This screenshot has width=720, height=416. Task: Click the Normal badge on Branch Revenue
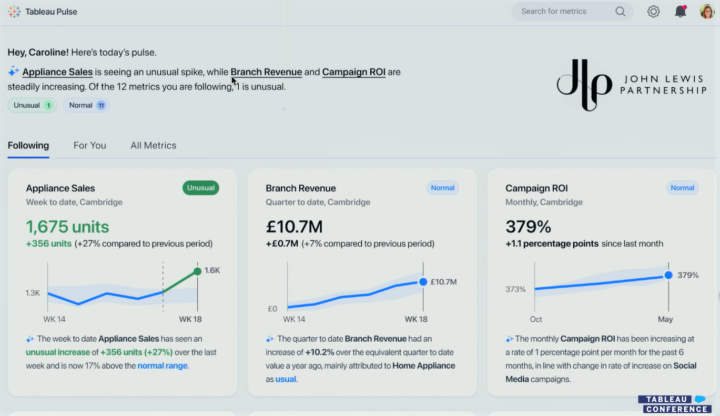pyautogui.click(x=443, y=188)
